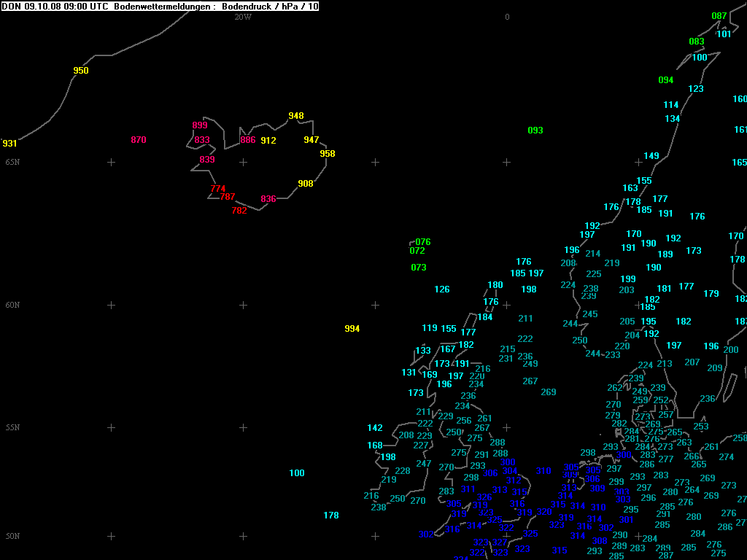The width and height of the screenshot is (747, 560).
Task: Select the red 836 station value
Action: [x=268, y=199]
